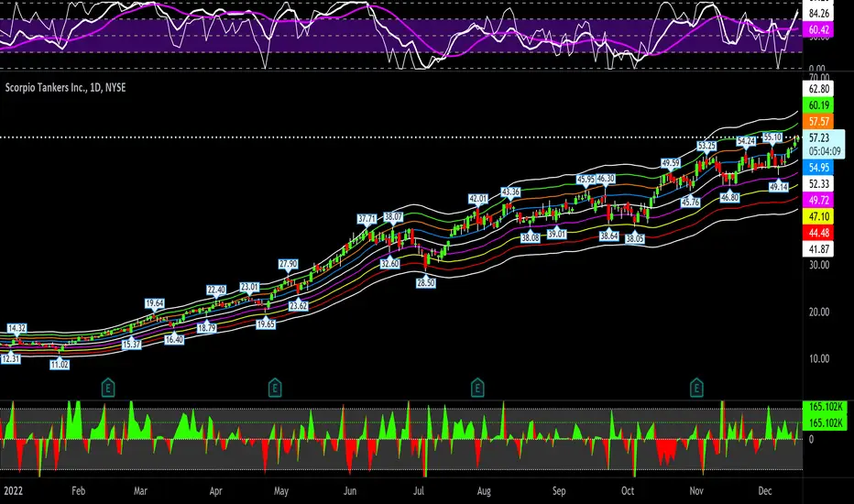The height and width of the screenshot is (504, 854).
Task: Click the 12.31 pivot low label
Action: pyautogui.click(x=10, y=359)
